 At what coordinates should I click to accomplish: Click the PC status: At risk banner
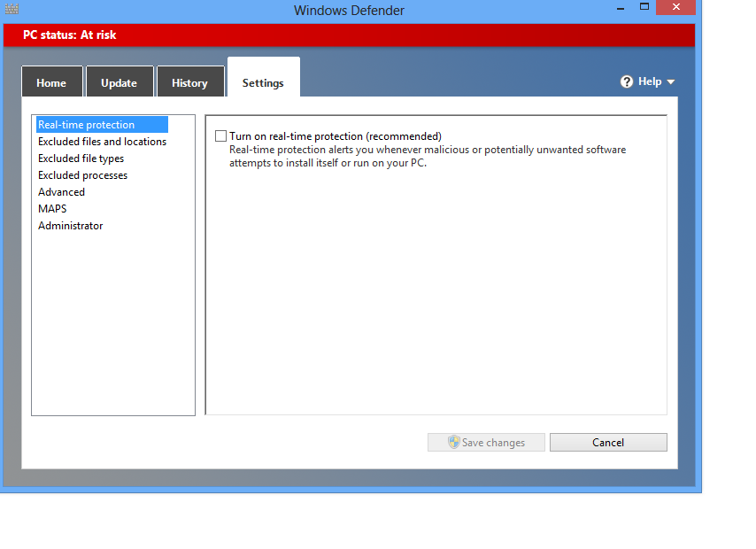349,35
